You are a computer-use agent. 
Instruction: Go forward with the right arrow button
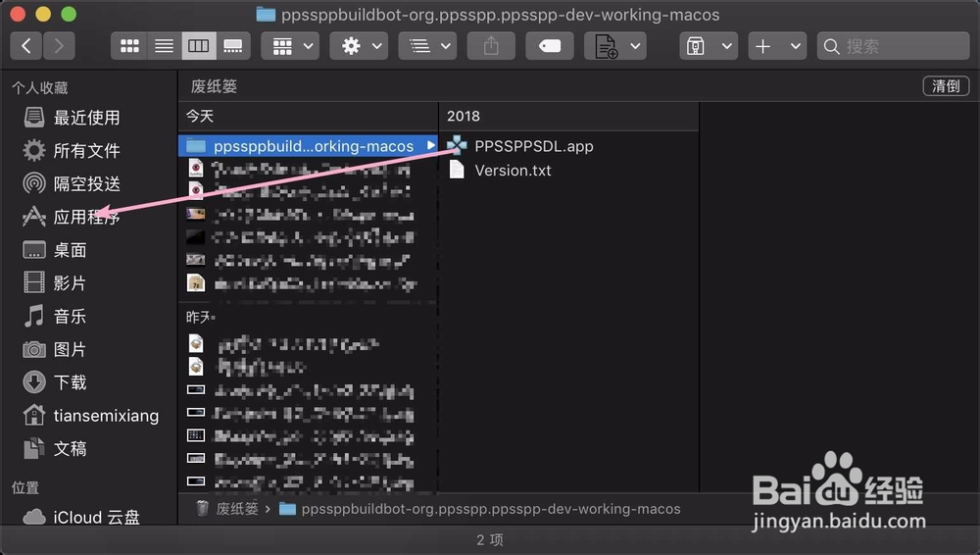click(59, 46)
